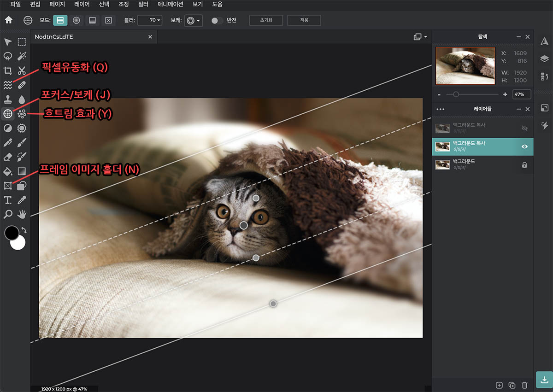Select the Zoom magnifier tool
Image resolution: width=553 pixels, height=392 pixels.
(8, 214)
